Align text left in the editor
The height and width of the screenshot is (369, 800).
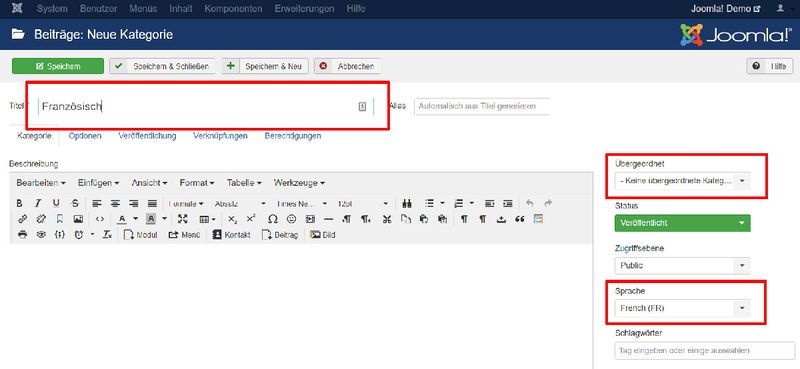[x=97, y=203]
